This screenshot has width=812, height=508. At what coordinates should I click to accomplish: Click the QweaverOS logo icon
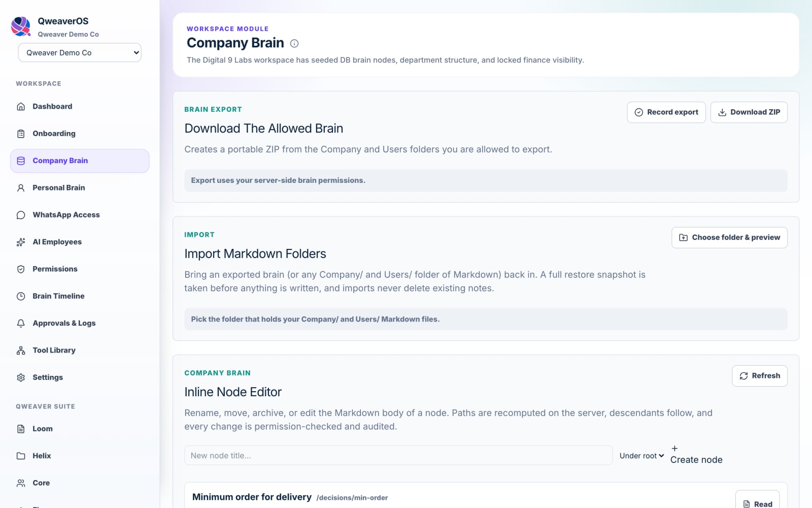pyautogui.click(x=21, y=26)
